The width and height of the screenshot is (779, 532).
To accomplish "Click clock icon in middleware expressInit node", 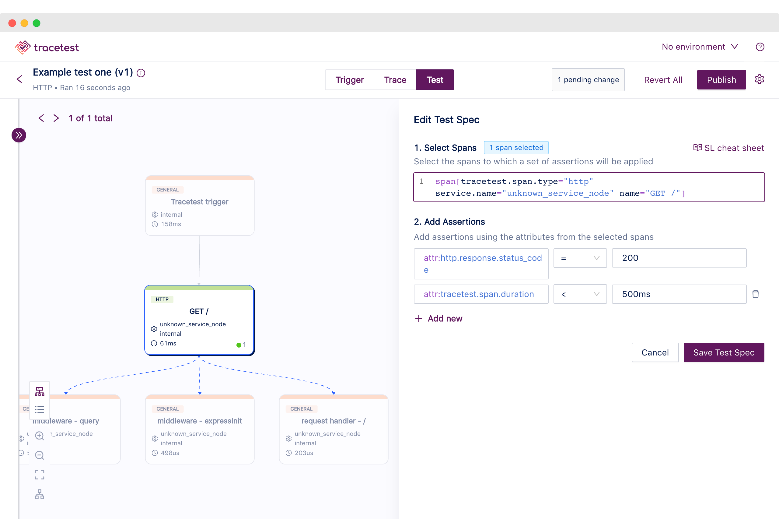I will coord(155,453).
